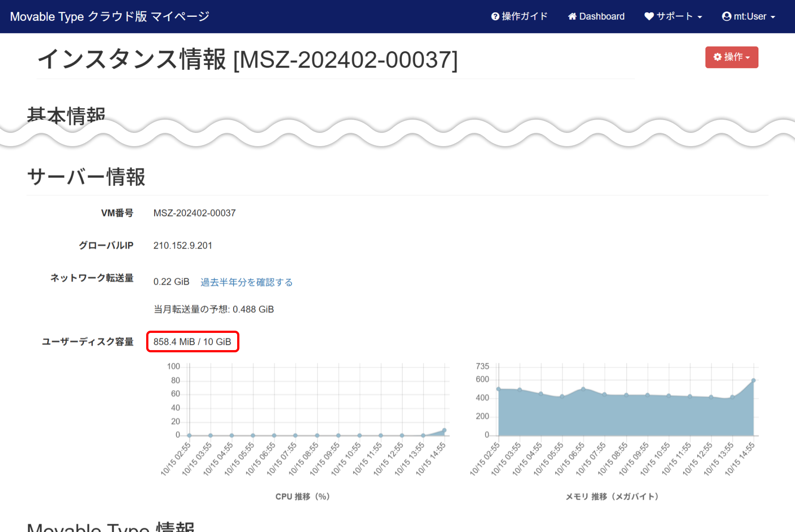This screenshot has height=532, width=795.
Task: Expand the サポート dropdown caret
Action: [700, 17]
